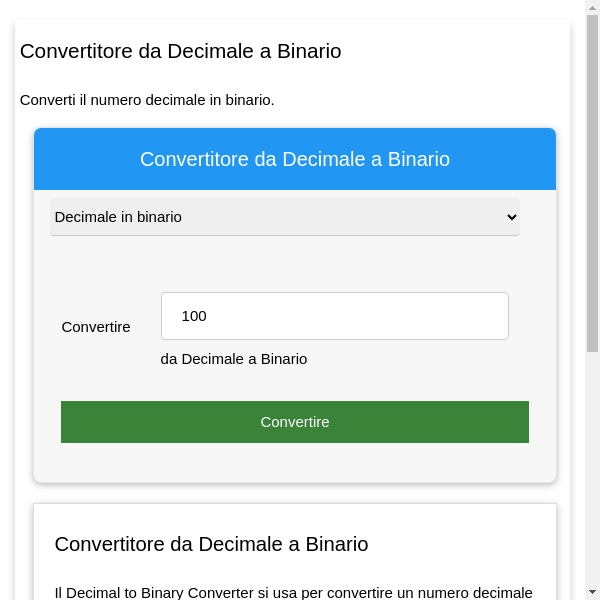Click the paragraph starting "Il Decimal to Binary Converter"
Screen dimensions: 600x600
click(293, 592)
